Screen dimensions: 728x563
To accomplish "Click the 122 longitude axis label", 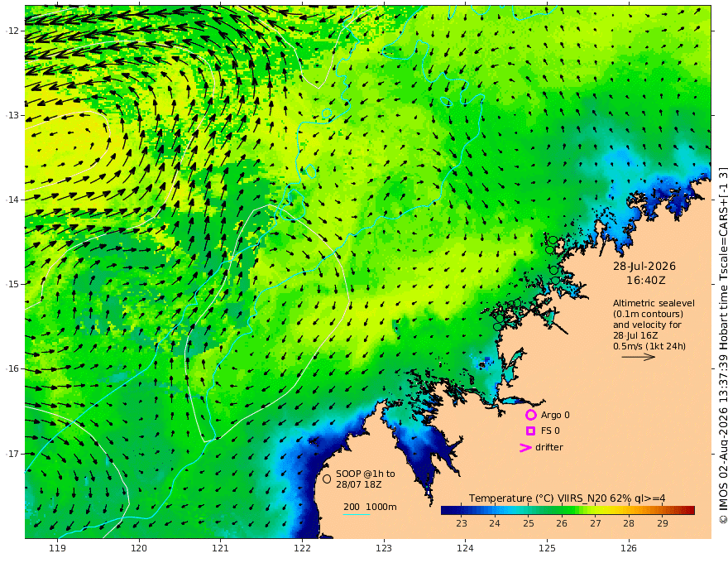I will point(302,548).
